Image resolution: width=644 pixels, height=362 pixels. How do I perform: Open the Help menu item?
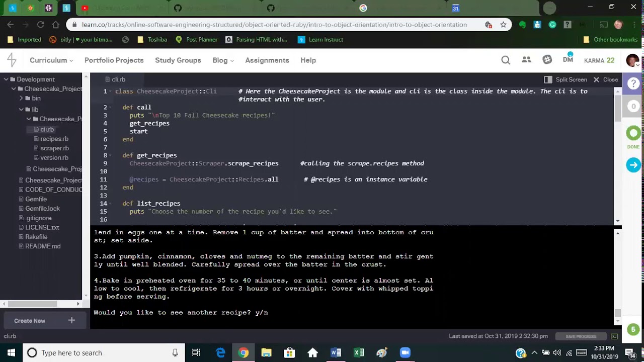pos(308,60)
